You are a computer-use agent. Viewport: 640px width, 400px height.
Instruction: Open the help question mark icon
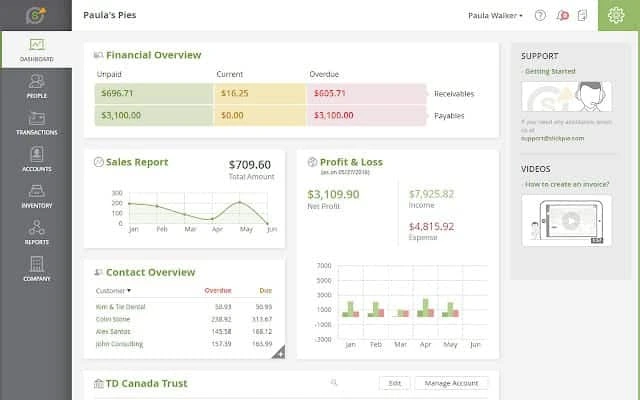click(x=540, y=16)
